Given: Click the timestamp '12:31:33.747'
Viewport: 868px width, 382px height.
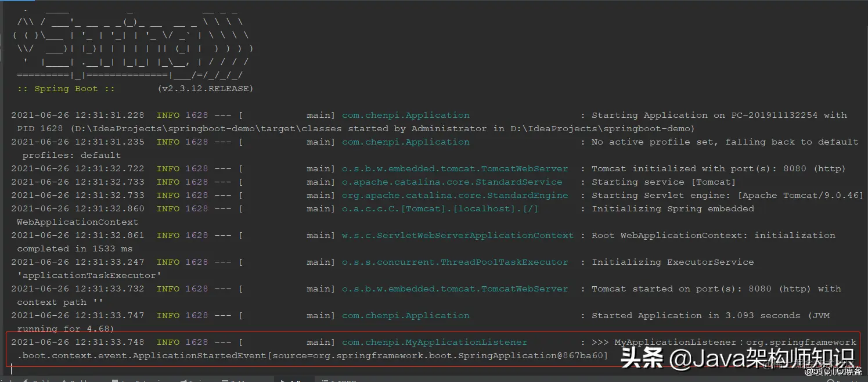Looking at the screenshot, I should point(110,316).
